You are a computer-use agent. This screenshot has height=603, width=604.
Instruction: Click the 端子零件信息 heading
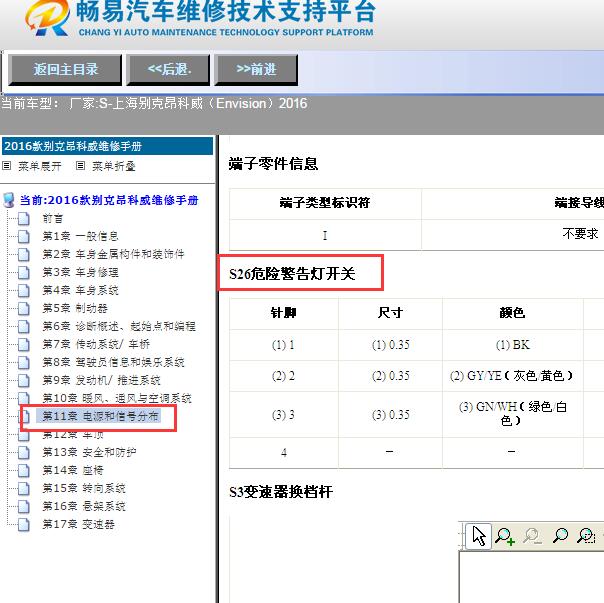pos(273,164)
